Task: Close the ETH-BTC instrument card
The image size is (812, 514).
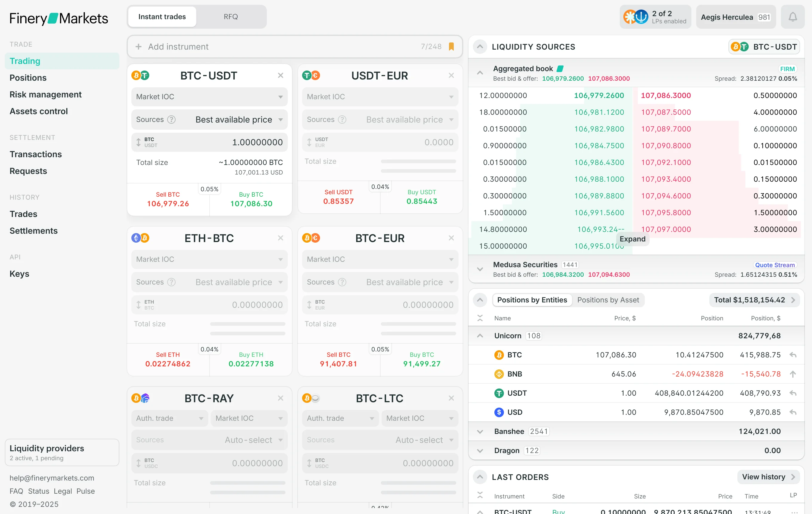Action: 280,238
